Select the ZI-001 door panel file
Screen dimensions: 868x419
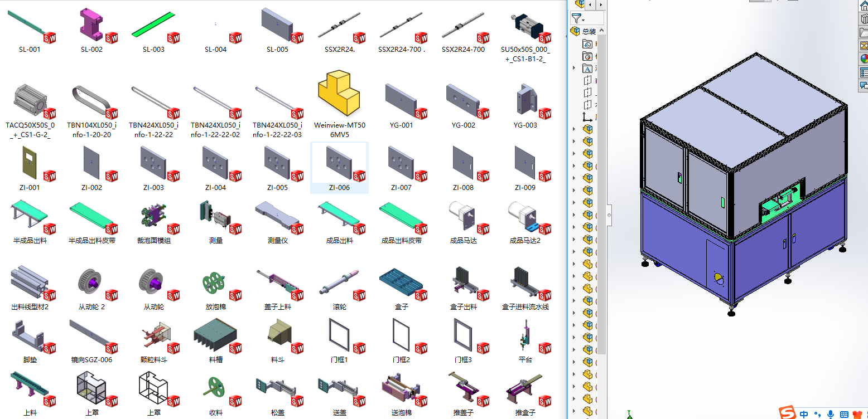[x=30, y=167]
